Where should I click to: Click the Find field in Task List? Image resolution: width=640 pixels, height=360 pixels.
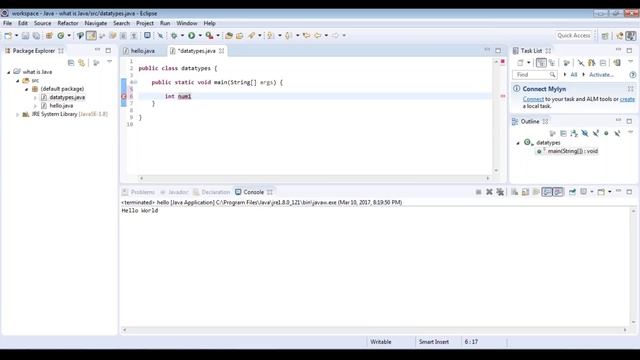tap(534, 75)
